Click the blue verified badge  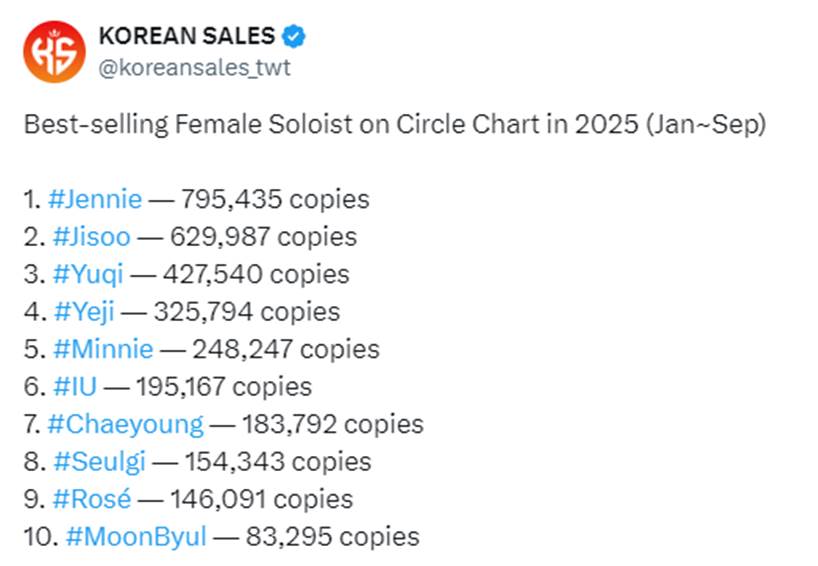(294, 37)
